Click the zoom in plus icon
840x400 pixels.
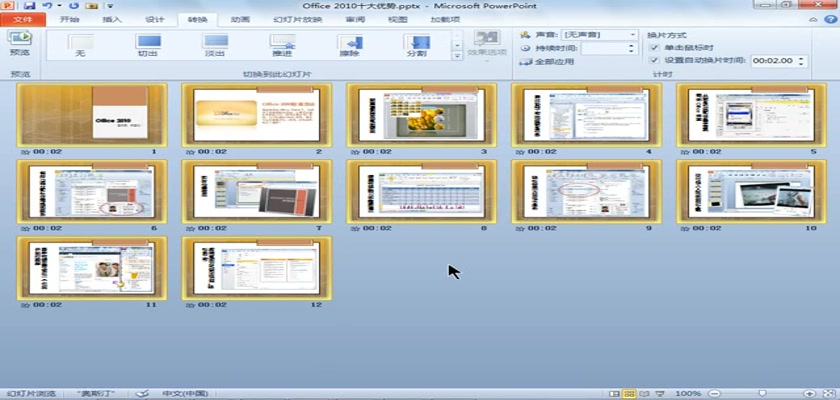[x=810, y=394]
